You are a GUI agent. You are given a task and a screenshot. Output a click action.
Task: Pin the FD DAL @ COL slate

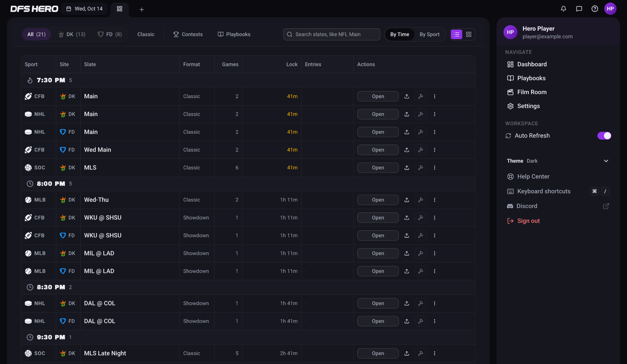(x=421, y=321)
